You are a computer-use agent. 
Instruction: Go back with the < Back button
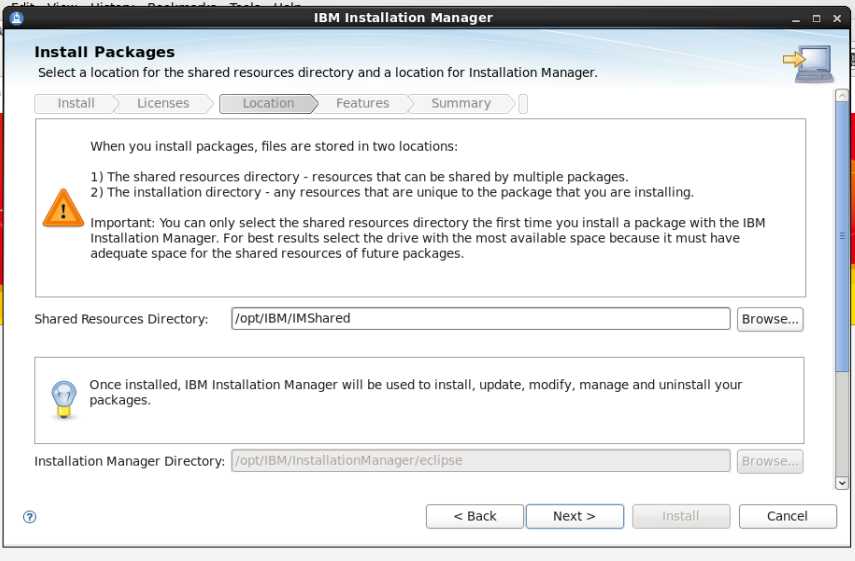tap(475, 516)
